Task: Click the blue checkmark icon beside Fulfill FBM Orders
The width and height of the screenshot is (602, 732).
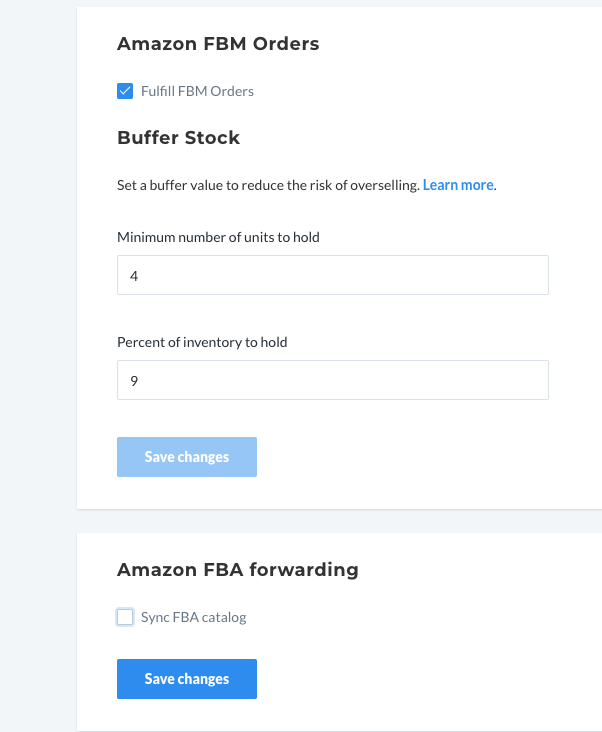Action: 125,91
